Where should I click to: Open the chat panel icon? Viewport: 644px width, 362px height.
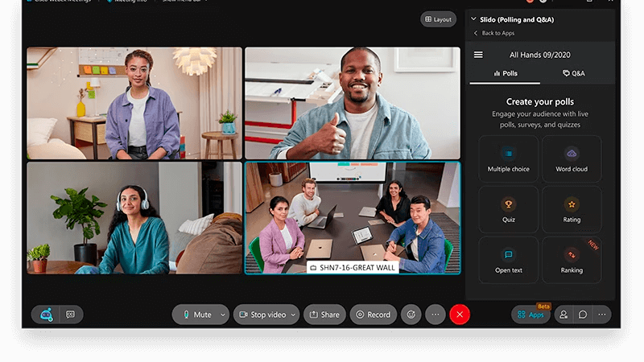tap(583, 315)
